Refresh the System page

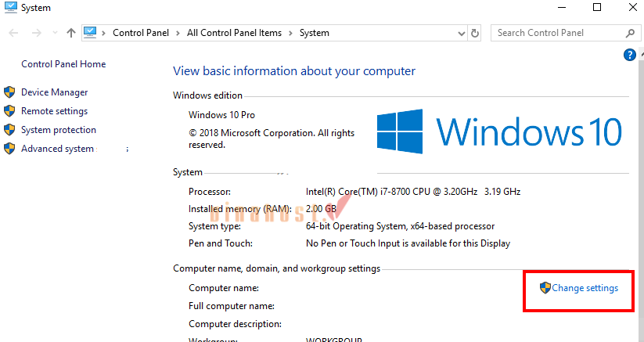tap(475, 33)
